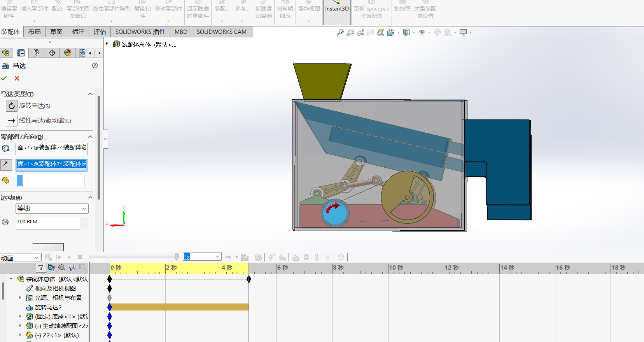The width and height of the screenshot is (644, 342).
Task: Confirm the motor with green checkmark
Action: pyautogui.click(x=4, y=78)
